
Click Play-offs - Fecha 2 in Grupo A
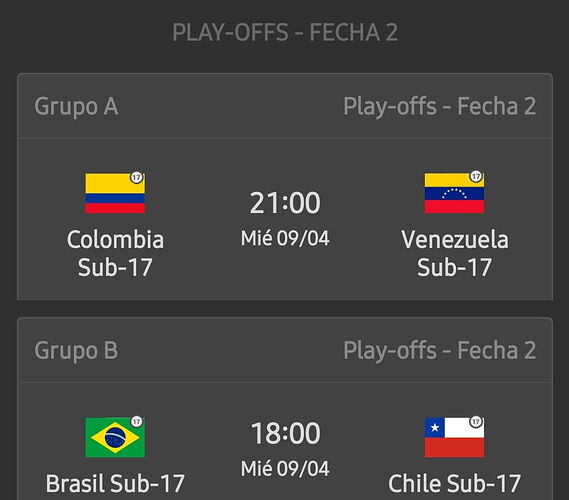tap(439, 106)
